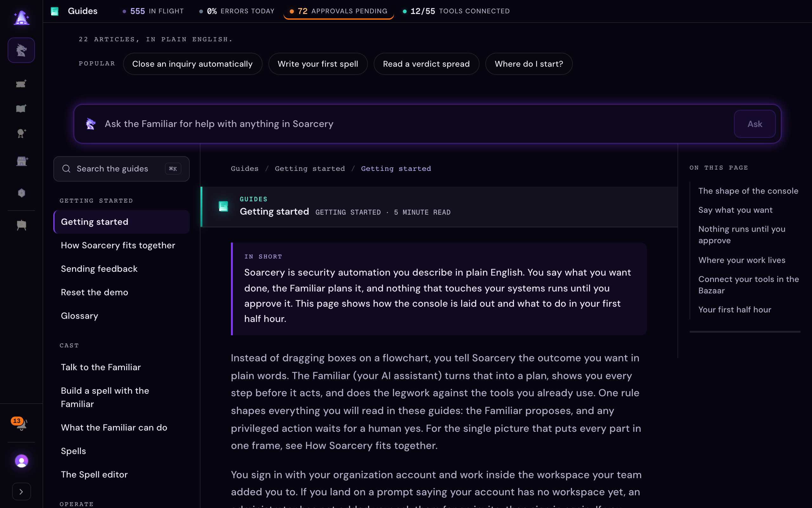Click the magnifier icon in guide search
The height and width of the screenshot is (508, 812).
click(66, 169)
